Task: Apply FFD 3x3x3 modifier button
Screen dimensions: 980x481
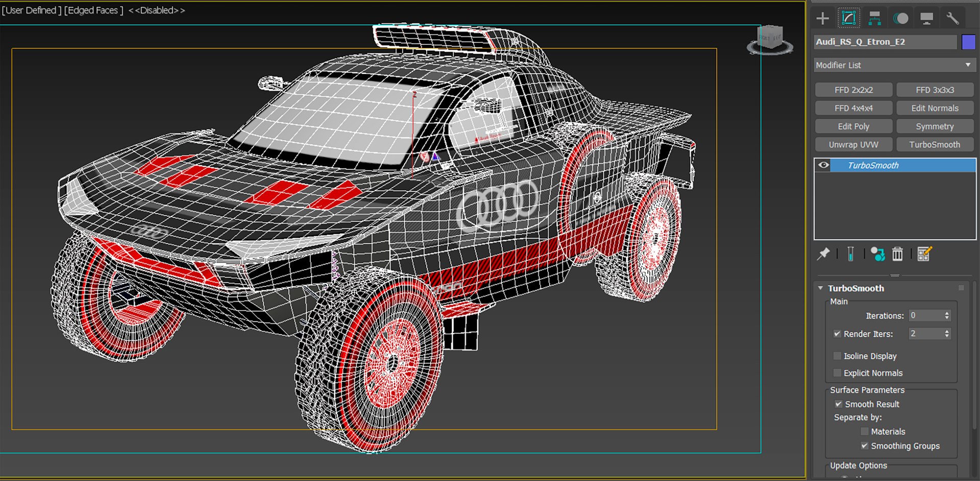Action: coord(935,90)
